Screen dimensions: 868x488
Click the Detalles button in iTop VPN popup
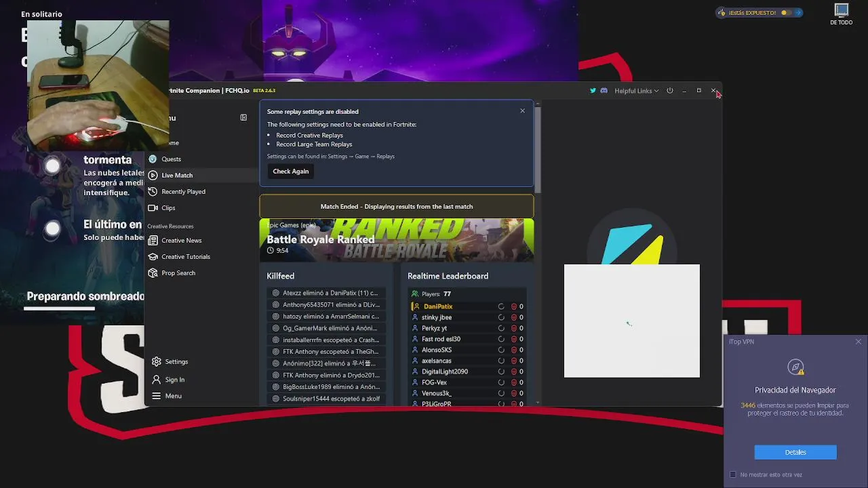[x=795, y=452]
